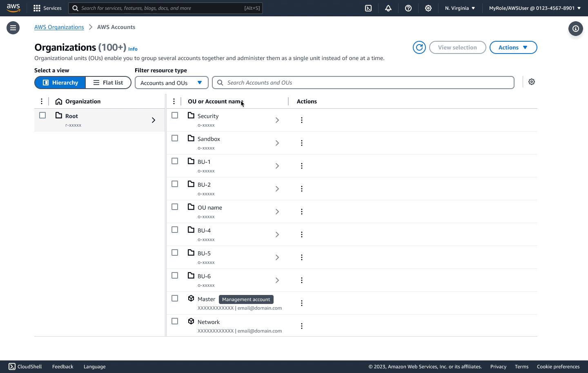
Task: Expand the BU-5 chevron
Action: [x=277, y=257]
